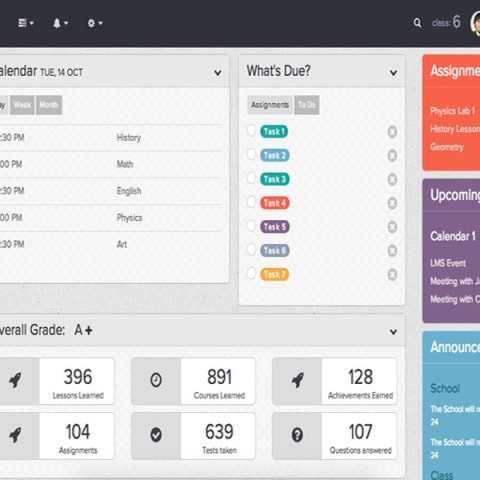Image resolution: width=480 pixels, height=480 pixels.
Task: Open the search magnifier icon
Action: coord(417,23)
